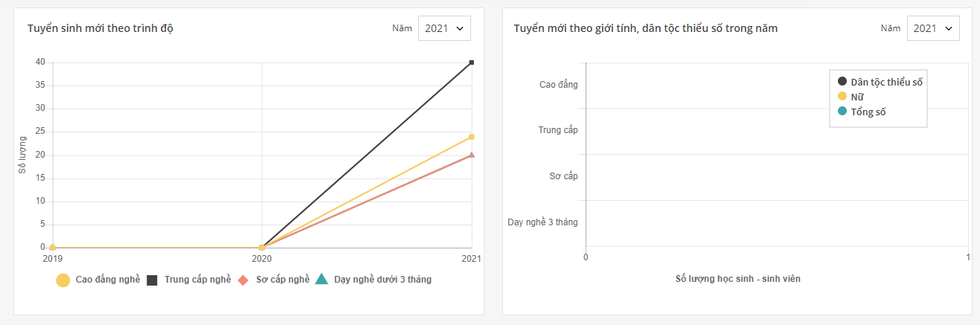
Task: Click the 2020 data point on the line chart
Action: click(261, 248)
